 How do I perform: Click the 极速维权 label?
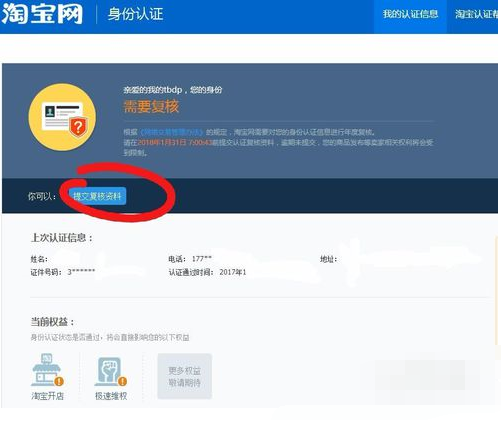tap(111, 396)
